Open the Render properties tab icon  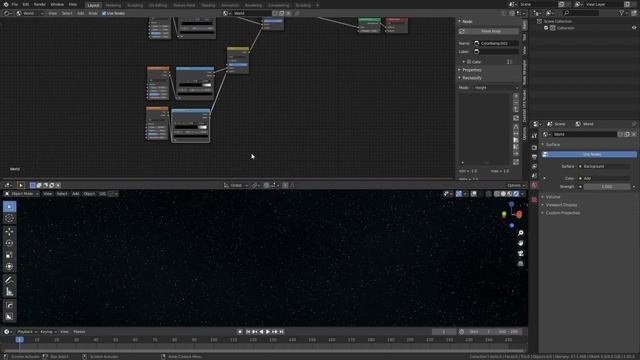[534, 147]
